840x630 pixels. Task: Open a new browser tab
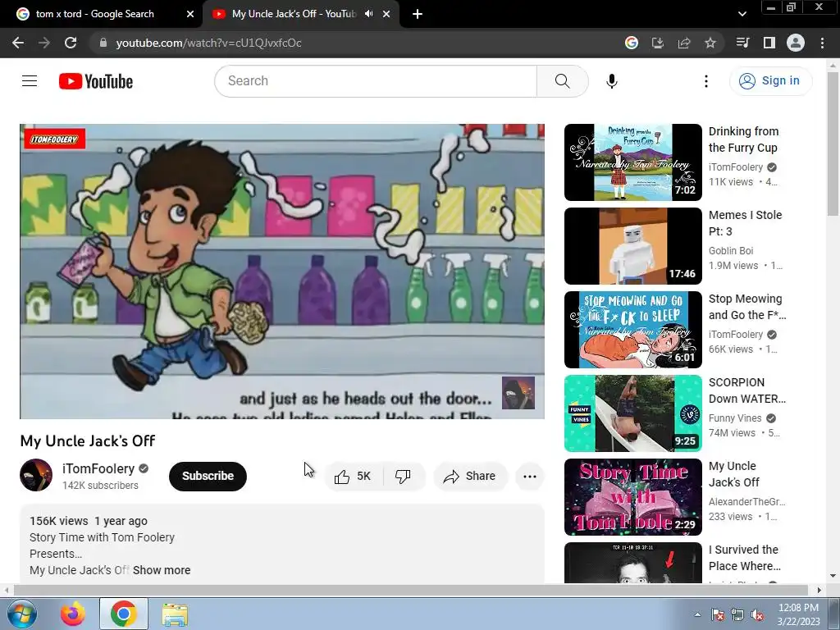tap(418, 14)
